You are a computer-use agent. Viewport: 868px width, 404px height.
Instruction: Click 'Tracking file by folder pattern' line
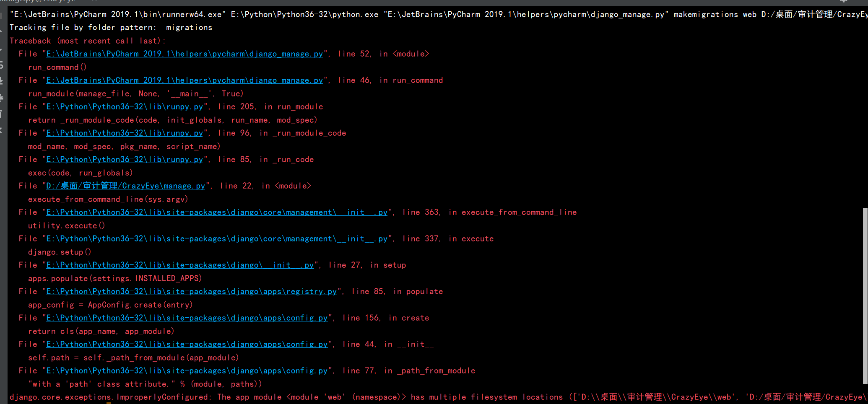click(111, 28)
